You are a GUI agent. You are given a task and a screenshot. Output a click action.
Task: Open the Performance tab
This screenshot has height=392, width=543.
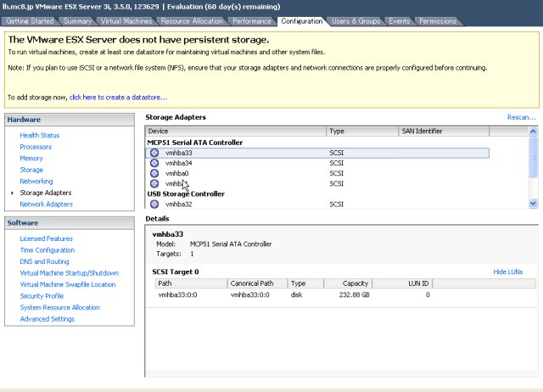pos(252,21)
